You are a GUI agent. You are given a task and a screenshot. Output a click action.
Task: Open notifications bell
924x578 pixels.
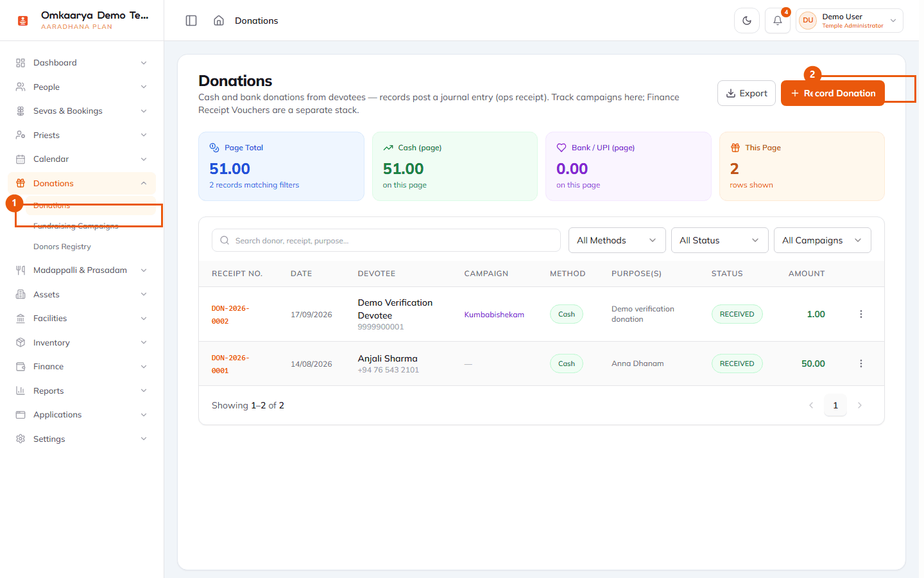point(778,21)
